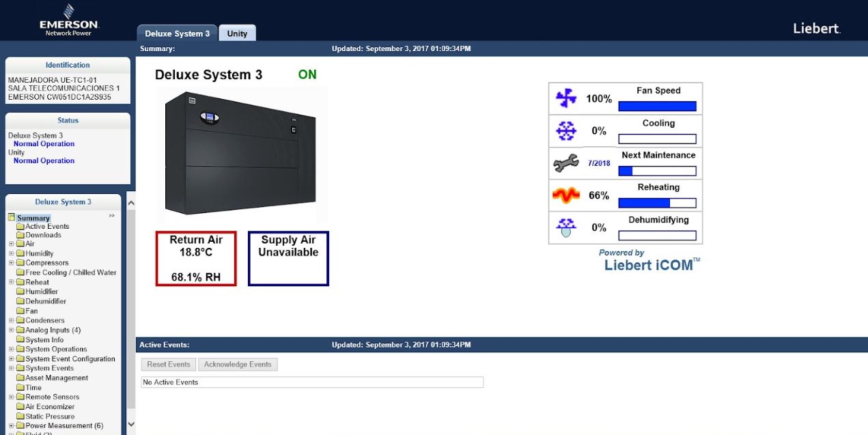Open Active Events in the tree
This screenshot has height=435, width=868.
tap(47, 226)
